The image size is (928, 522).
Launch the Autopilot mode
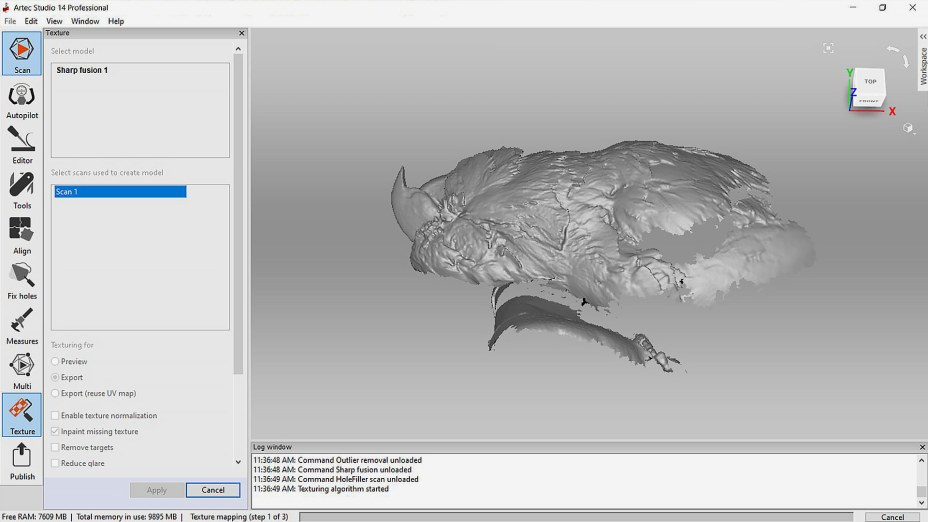point(22,100)
